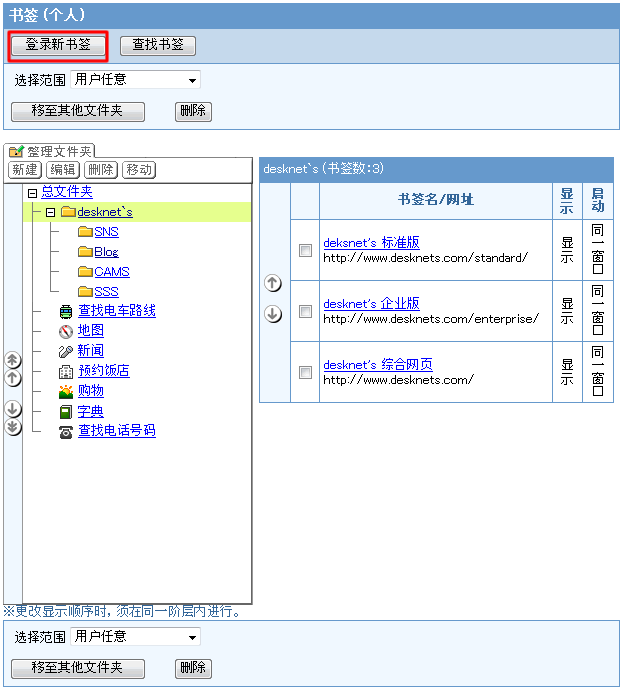624x692 pixels.
Task: Click the hotel icon beside 预约饭店
Action: point(66,371)
